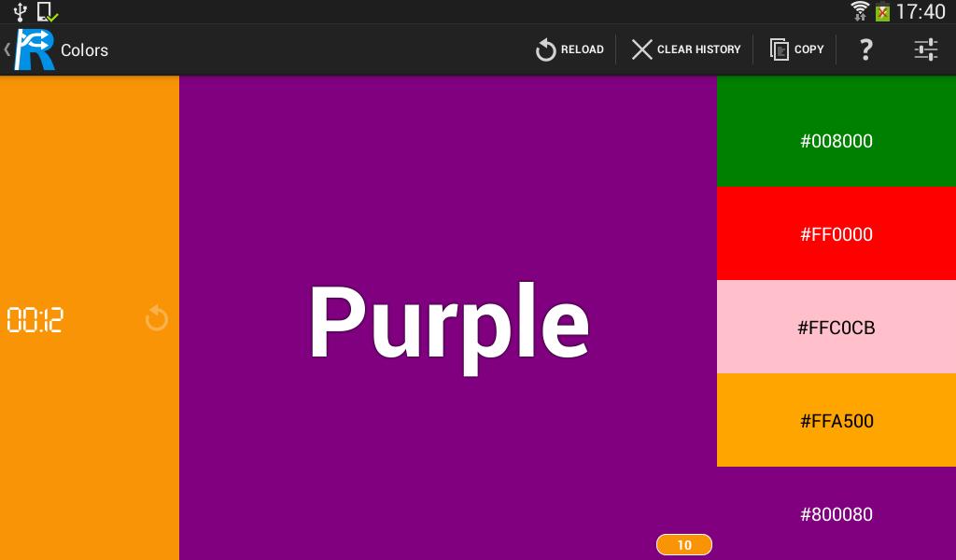Tap the orange history count badge showing 10

(684, 545)
